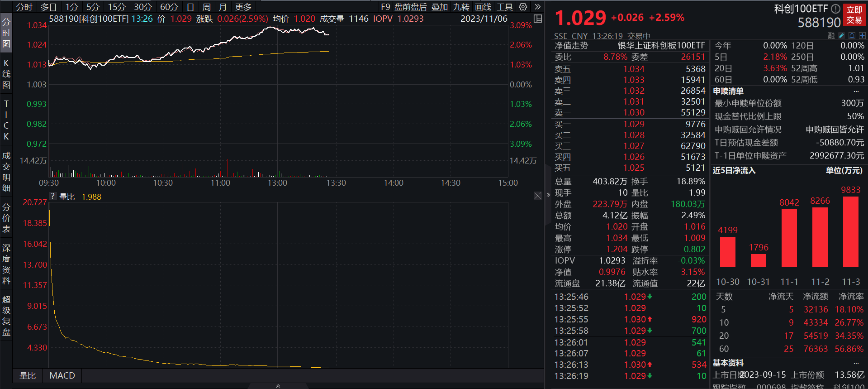Select MACD indicator tab at bottom
This screenshot has height=389, width=868.
pos(62,375)
